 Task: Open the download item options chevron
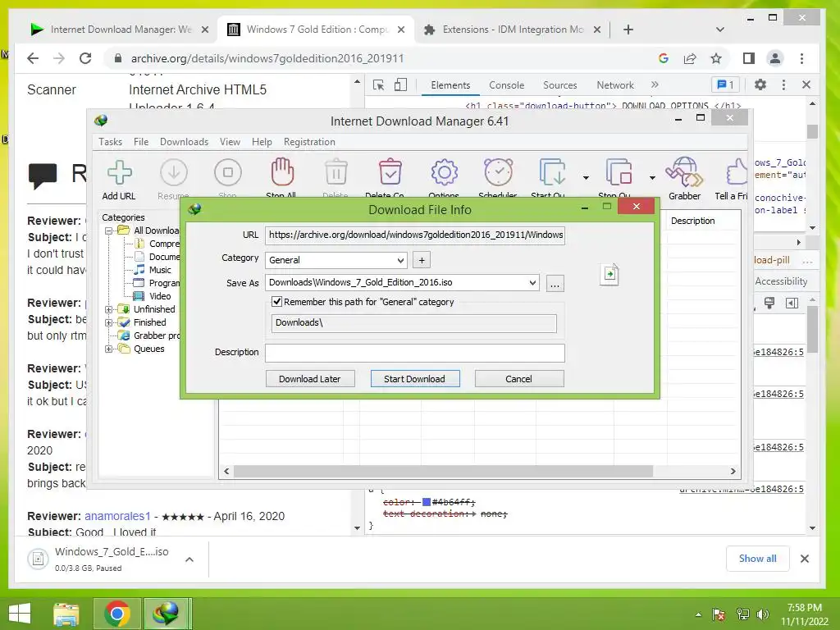(x=189, y=559)
